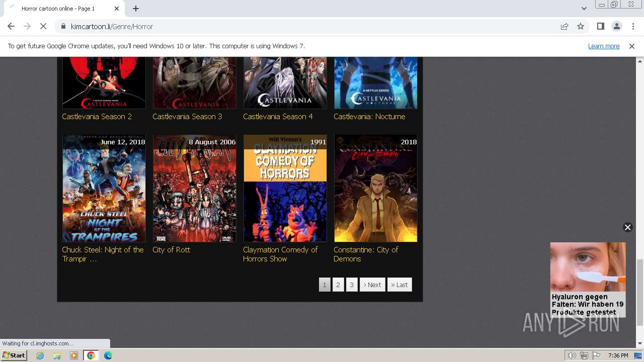Launch Microsoft Edge from taskbar

coord(108,355)
